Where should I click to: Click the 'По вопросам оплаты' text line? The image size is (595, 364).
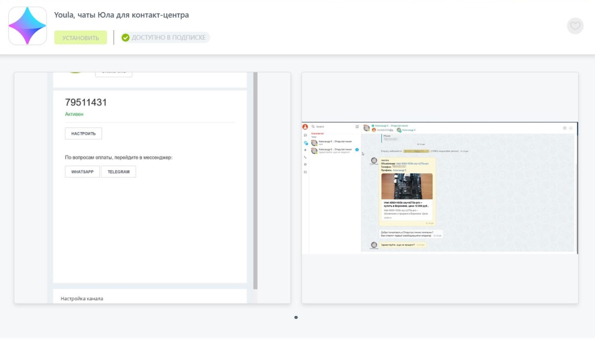coord(119,158)
